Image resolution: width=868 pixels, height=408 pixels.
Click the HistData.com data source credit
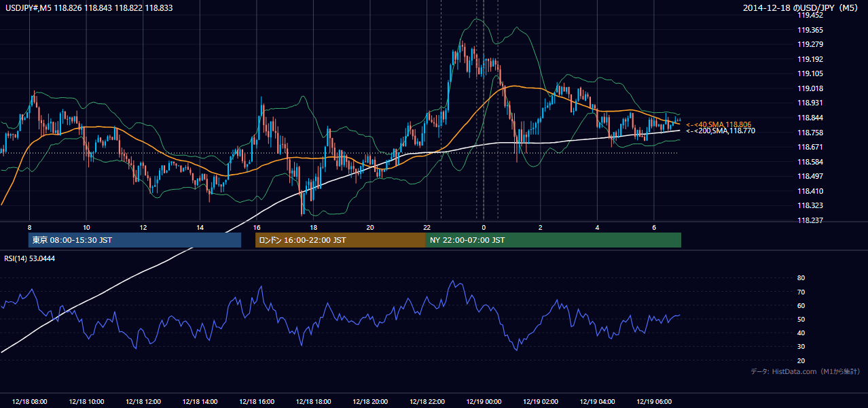[x=806, y=371]
